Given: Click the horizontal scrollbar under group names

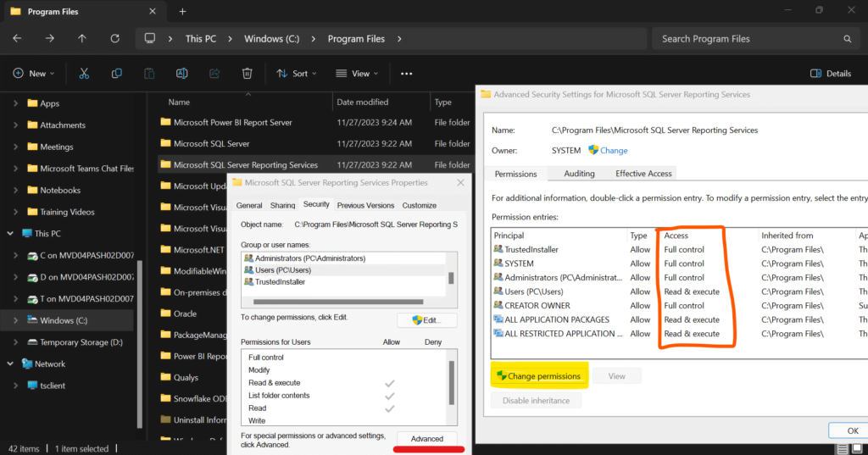Looking at the screenshot, I should point(338,302).
